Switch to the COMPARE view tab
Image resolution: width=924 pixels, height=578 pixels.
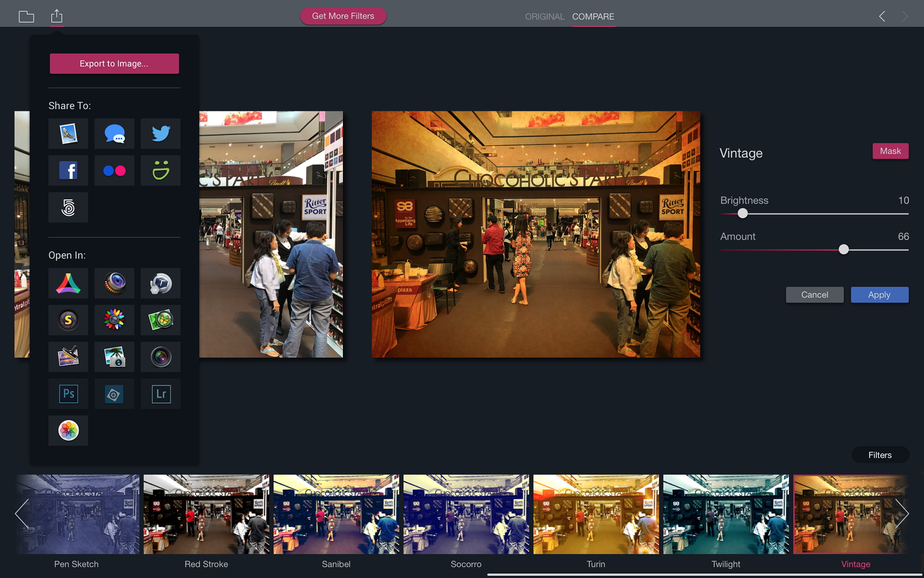coord(593,16)
